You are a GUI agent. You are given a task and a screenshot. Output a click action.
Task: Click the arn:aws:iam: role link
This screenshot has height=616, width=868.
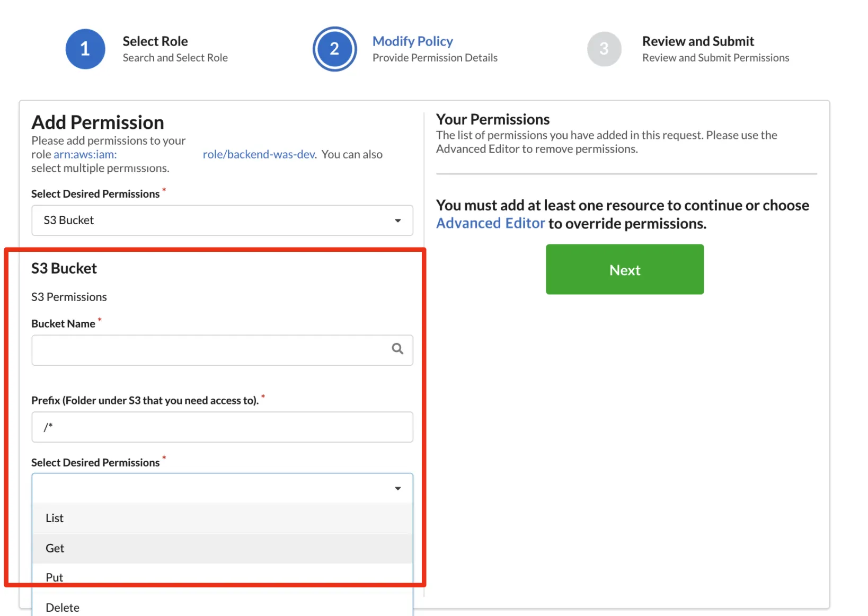(85, 154)
